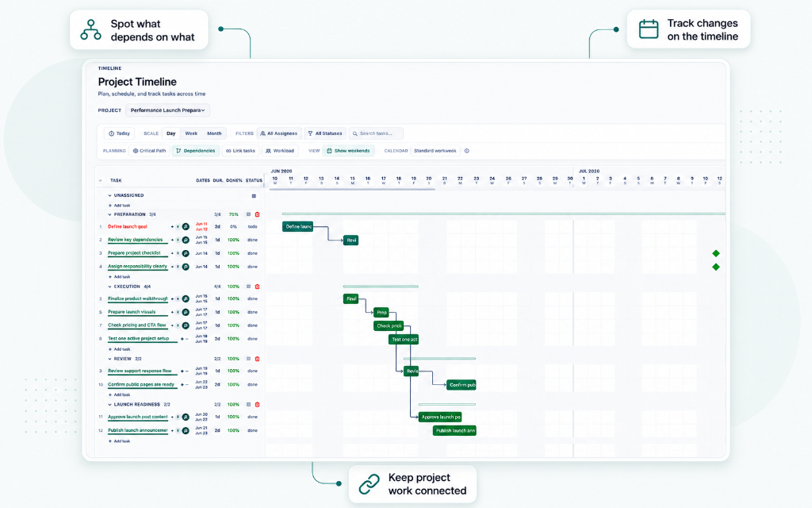
Task: Click the collapse icon left of the TASK header
Action: pos(101,181)
